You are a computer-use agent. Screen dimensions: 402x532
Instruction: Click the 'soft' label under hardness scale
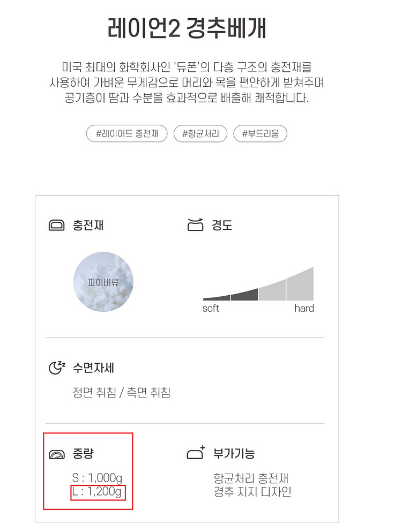coord(211,309)
